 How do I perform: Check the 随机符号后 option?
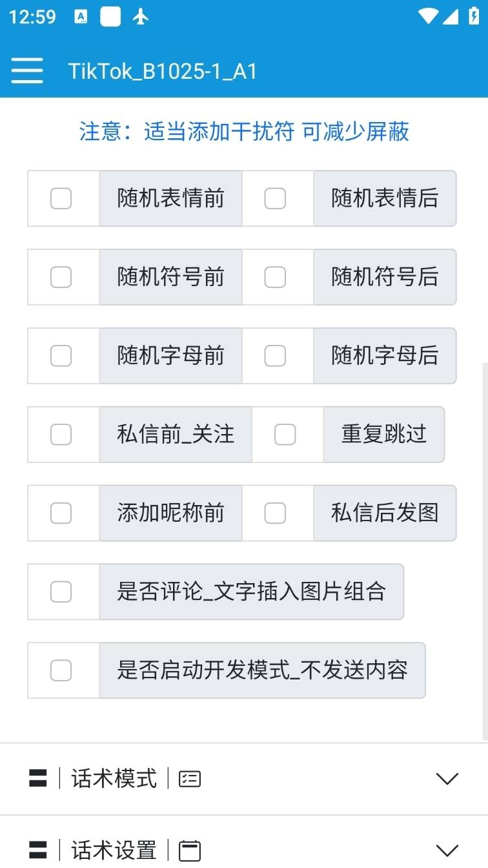pyautogui.click(x=276, y=277)
